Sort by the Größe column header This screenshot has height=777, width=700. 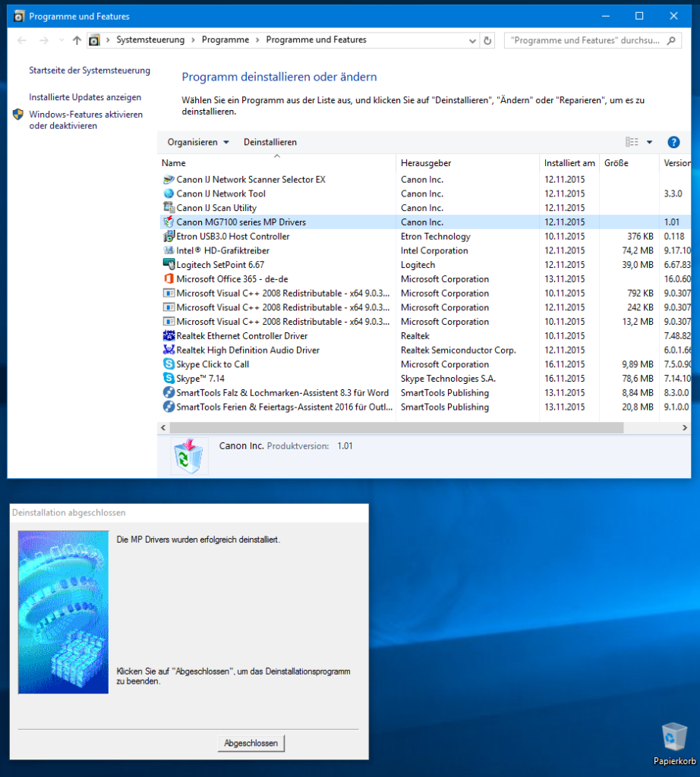click(629, 163)
